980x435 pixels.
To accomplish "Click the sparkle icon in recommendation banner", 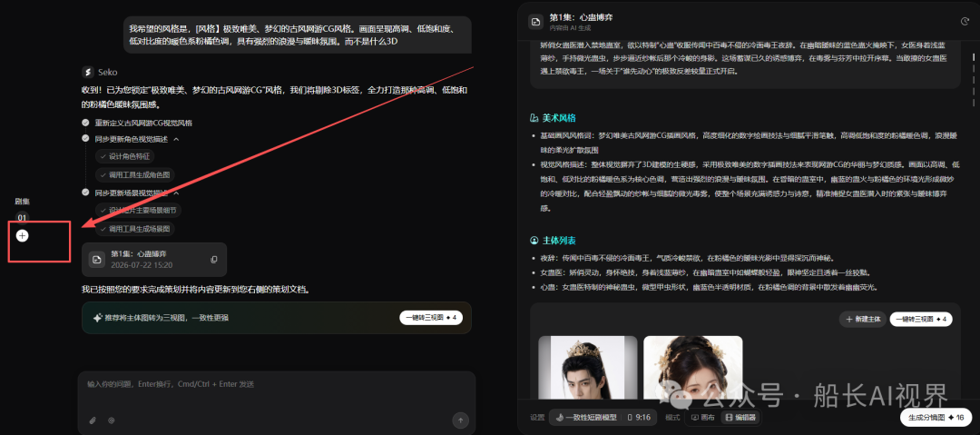I will 97,318.
